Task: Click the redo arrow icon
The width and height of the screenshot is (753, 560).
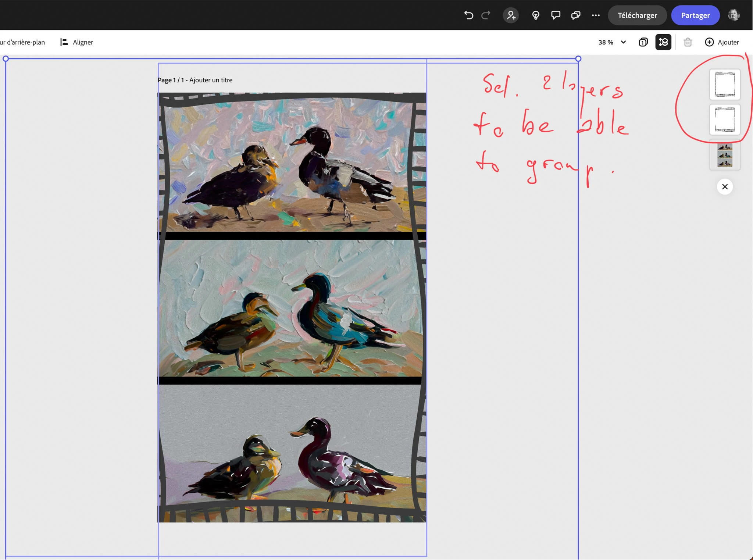Action: click(486, 15)
